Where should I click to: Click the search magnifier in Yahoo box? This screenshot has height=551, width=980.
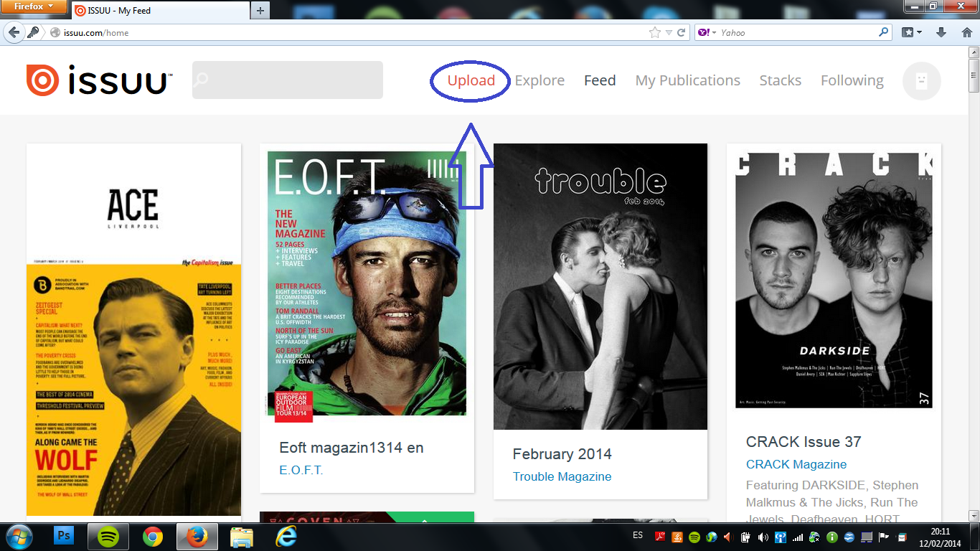pyautogui.click(x=883, y=32)
